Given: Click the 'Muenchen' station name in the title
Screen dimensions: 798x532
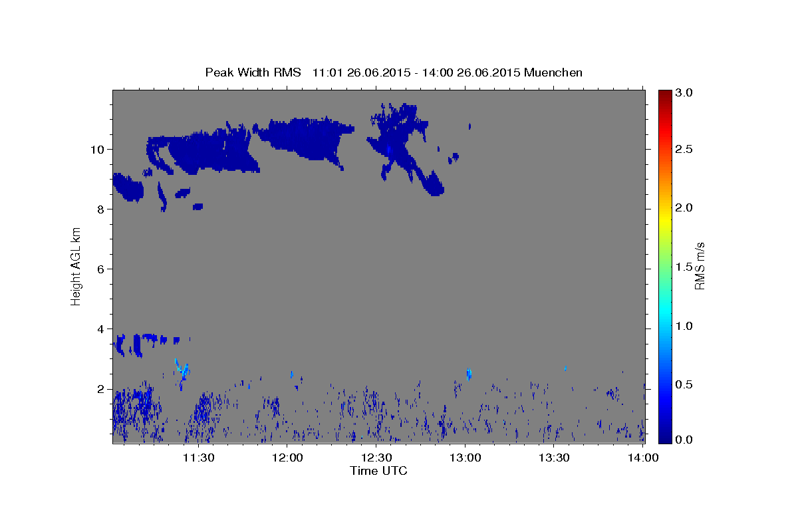Looking at the screenshot, I should (553, 72).
